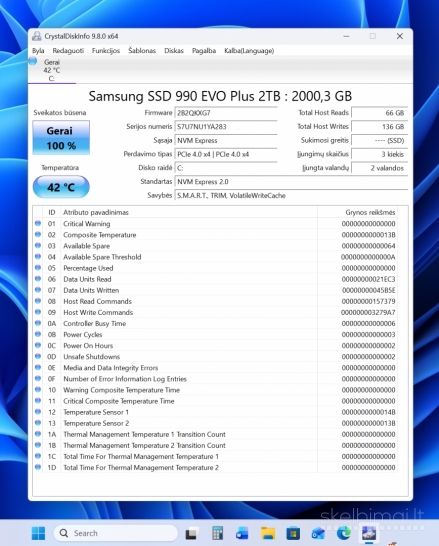Open the Windows Start menu
The width and height of the screenshot is (439, 546).
coord(38,533)
